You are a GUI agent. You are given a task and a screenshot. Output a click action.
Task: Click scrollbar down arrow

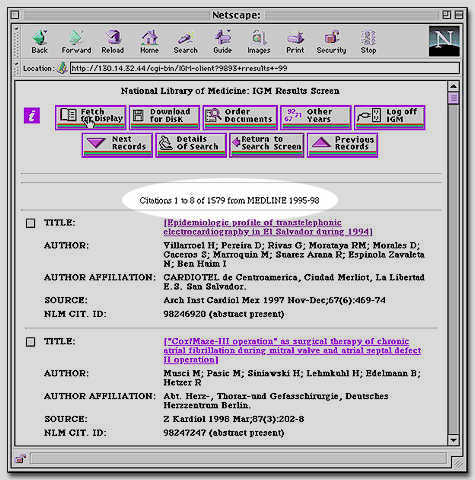[453, 440]
